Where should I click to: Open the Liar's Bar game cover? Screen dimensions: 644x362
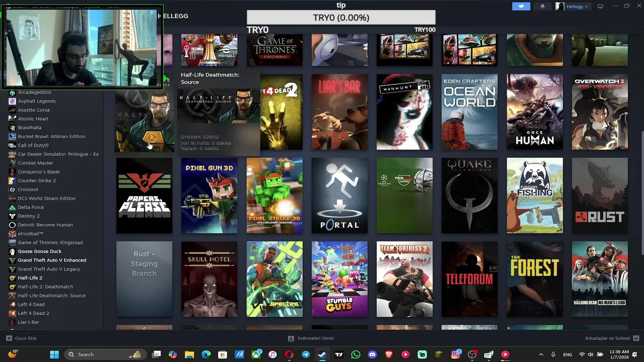point(340,112)
